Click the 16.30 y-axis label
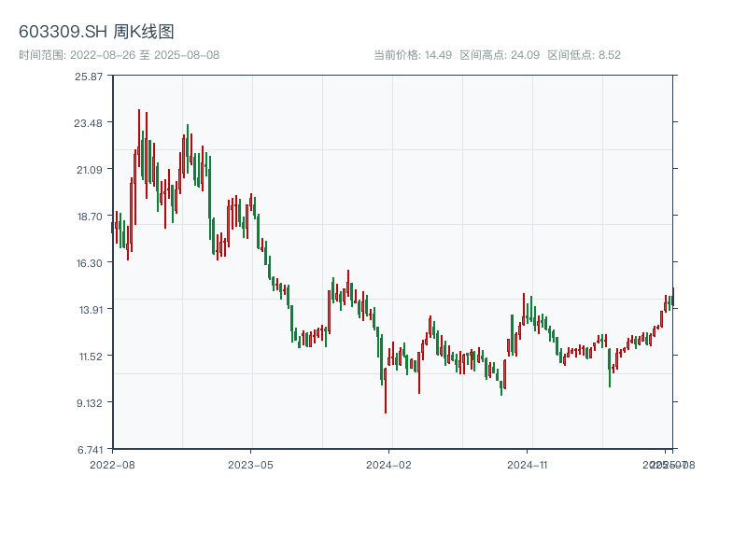Viewport: 747px width, 560px height. (89, 263)
